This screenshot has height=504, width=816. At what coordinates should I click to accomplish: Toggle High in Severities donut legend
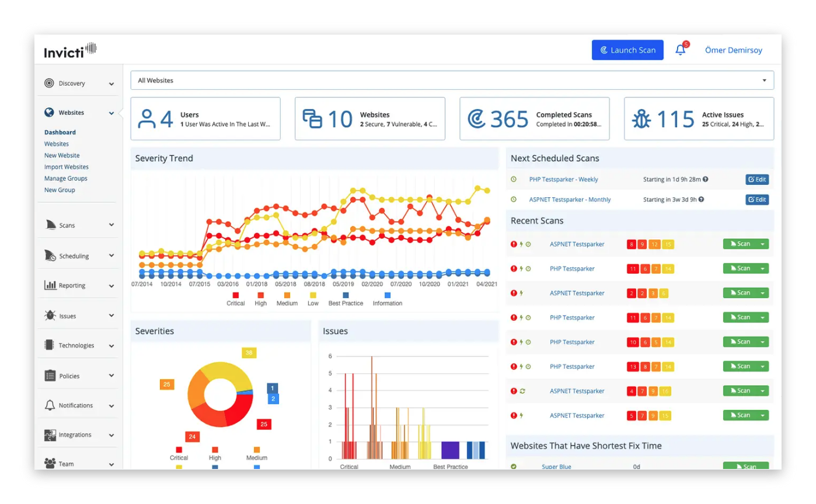pos(215,454)
